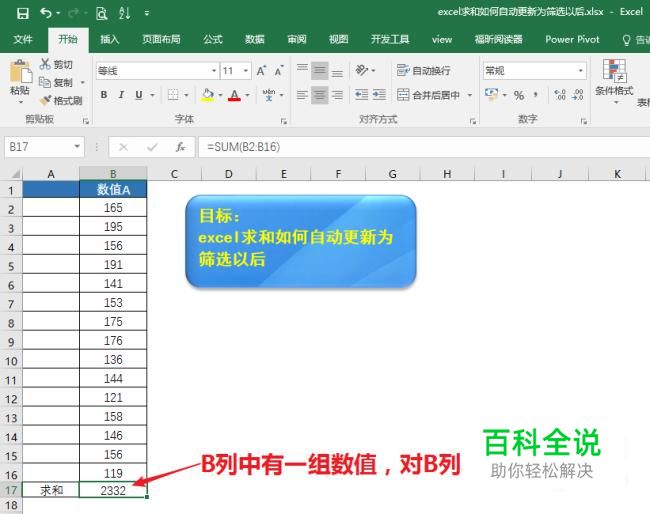Image resolution: width=650 pixels, height=514 pixels.
Task: Click Cancel X icon in formula bar
Action: pos(123,147)
